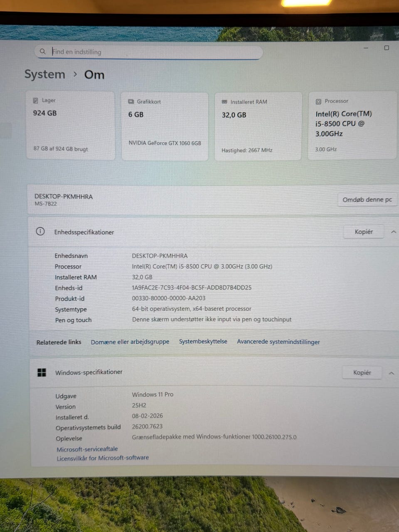Open the Grafikkort 6 GB card
Screen dimensions: 399x532
165,126
